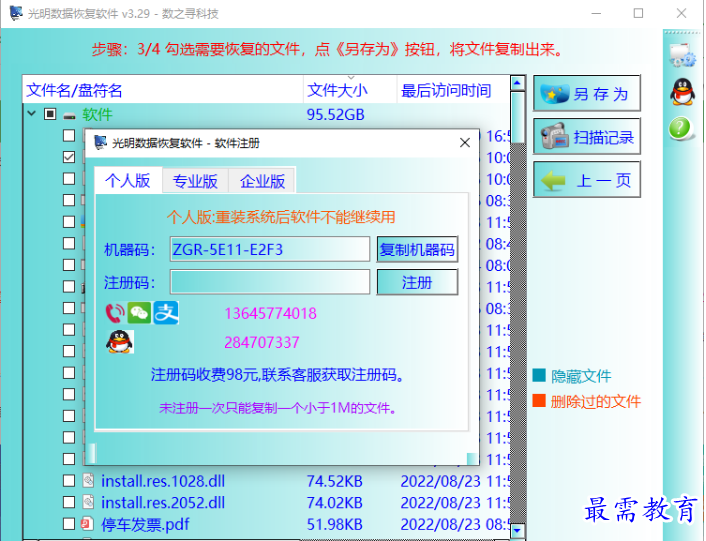Switch to the 专业版 tab

tap(195, 181)
